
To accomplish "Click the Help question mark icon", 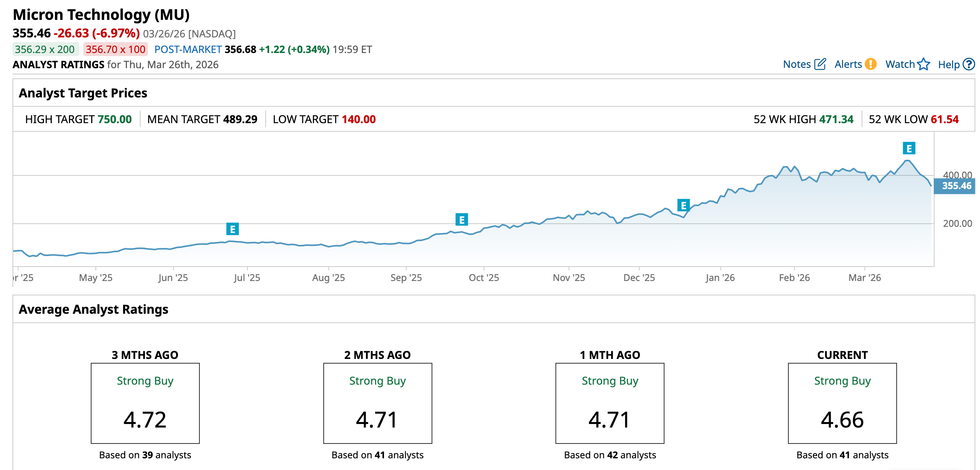I will pos(969,64).
